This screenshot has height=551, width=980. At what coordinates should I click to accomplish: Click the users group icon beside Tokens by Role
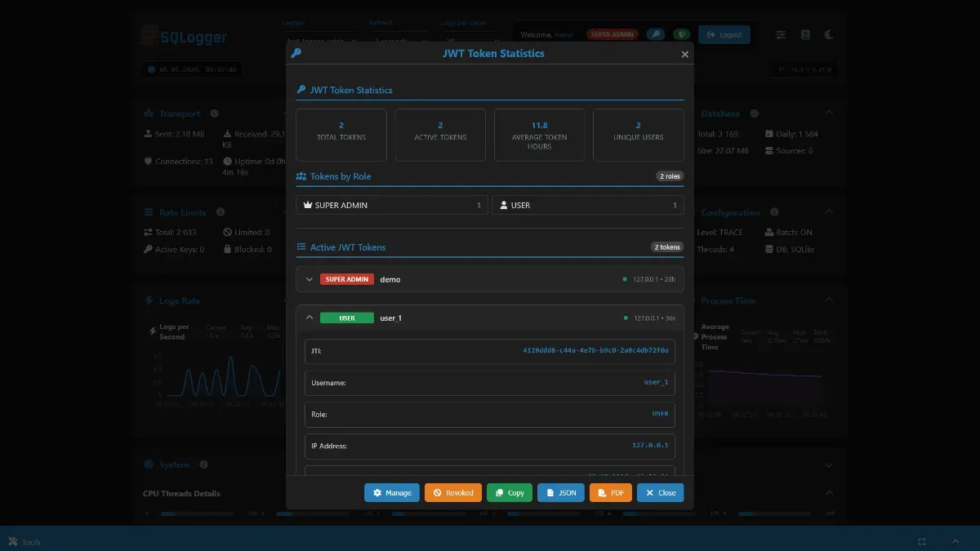(302, 176)
